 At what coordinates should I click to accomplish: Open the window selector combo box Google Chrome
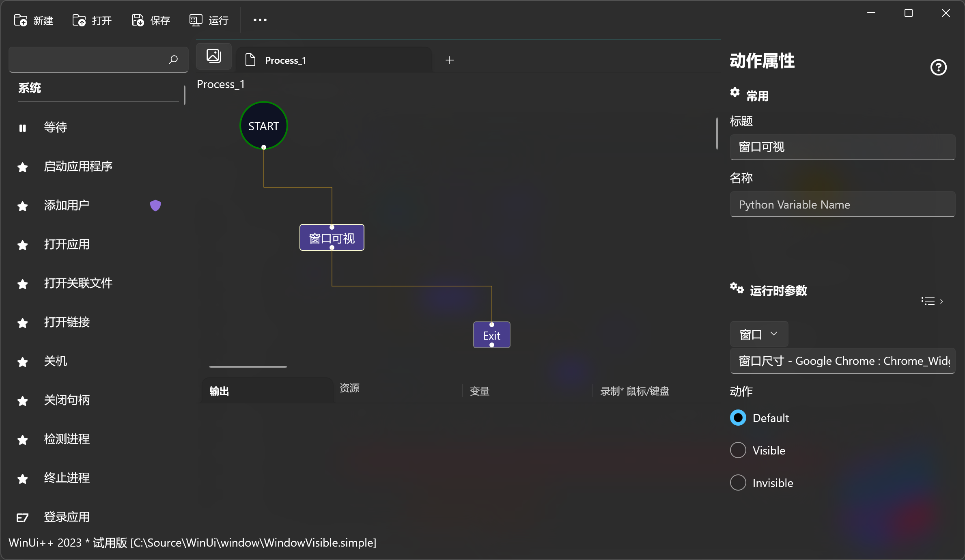pos(842,361)
